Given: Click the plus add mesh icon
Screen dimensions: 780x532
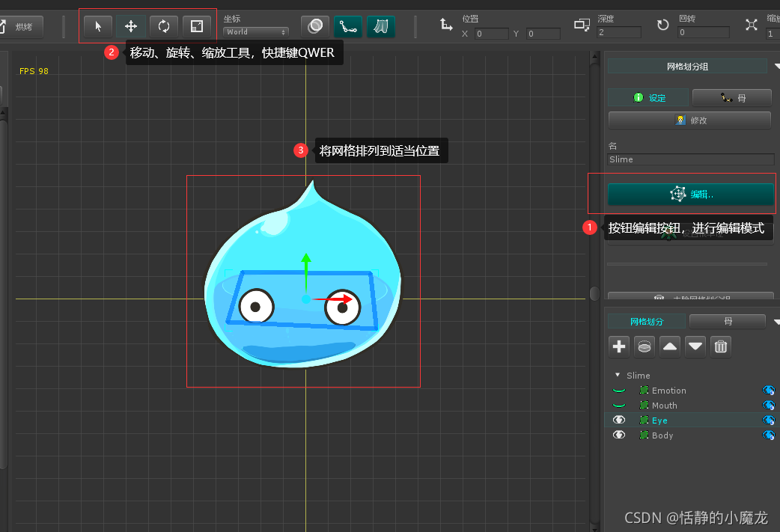Looking at the screenshot, I should 619,346.
